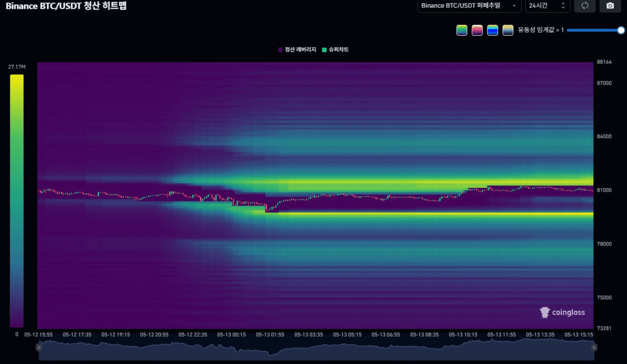Click the 73281 bottom price label

tap(604, 328)
